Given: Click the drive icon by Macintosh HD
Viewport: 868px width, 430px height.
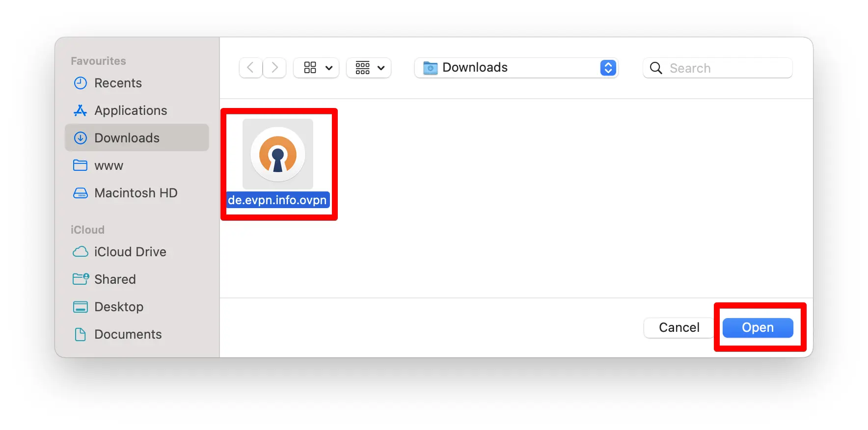Looking at the screenshot, I should (80, 193).
